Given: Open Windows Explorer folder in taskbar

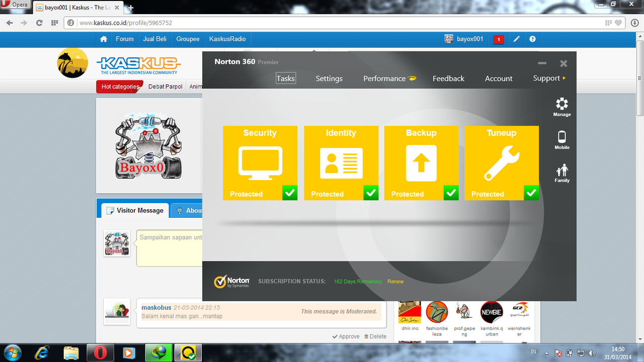Looking at the screenshot, I should (71, 352).
